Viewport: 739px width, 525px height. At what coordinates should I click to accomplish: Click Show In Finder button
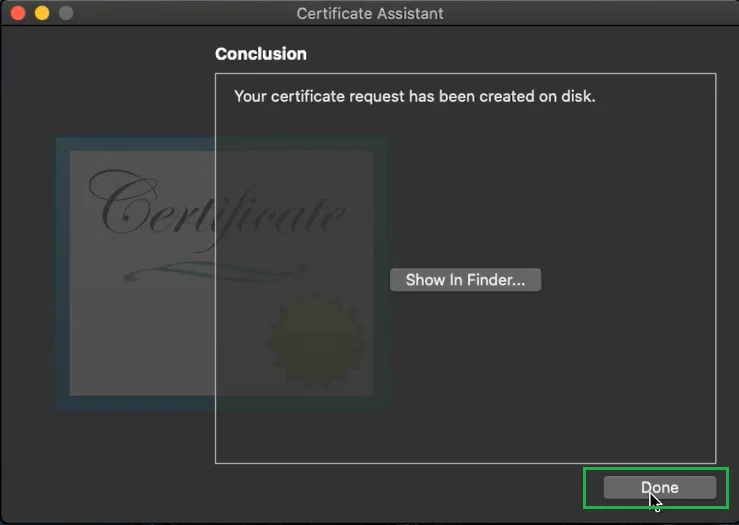click(465, 280)
